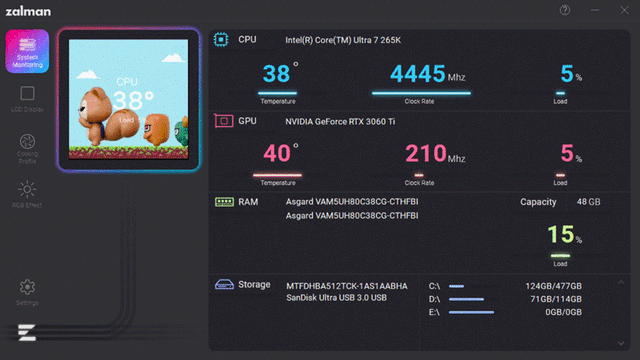The height and width of the screenshot is (360, 640).
Task: Select the SanDisk Ultra USB 3.0 entry
Action: pyautogui.click(x=336, y=298)
